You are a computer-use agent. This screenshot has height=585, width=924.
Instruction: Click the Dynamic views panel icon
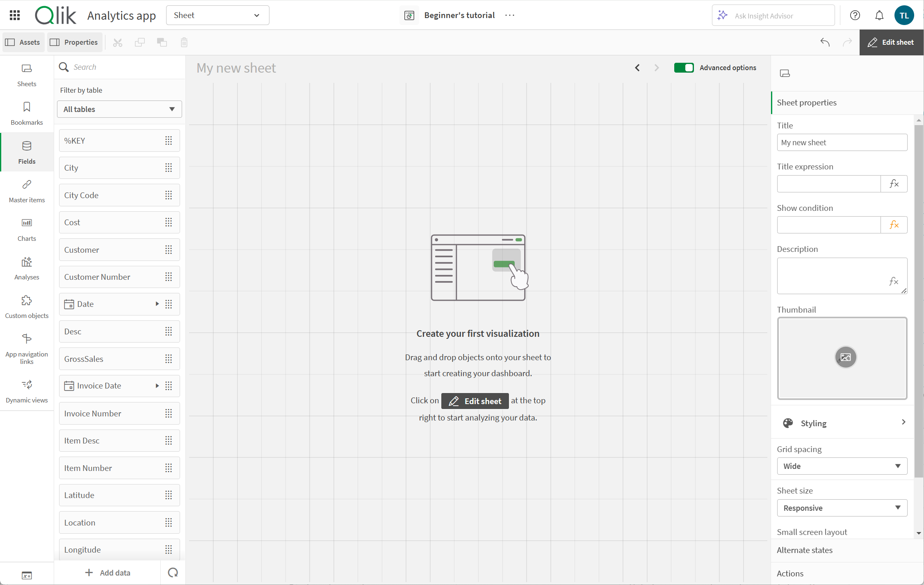(27, 390)
